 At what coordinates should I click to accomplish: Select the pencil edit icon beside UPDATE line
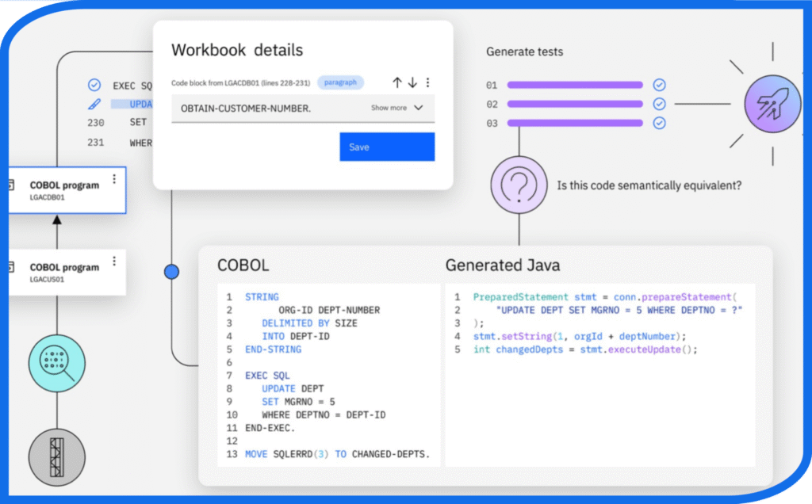(95, 104)
